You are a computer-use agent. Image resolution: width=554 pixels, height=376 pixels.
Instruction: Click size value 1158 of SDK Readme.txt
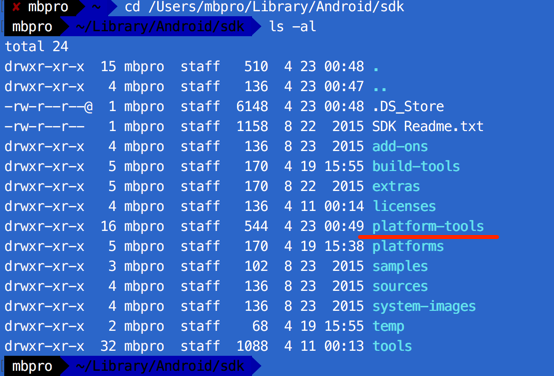[252, 127]
